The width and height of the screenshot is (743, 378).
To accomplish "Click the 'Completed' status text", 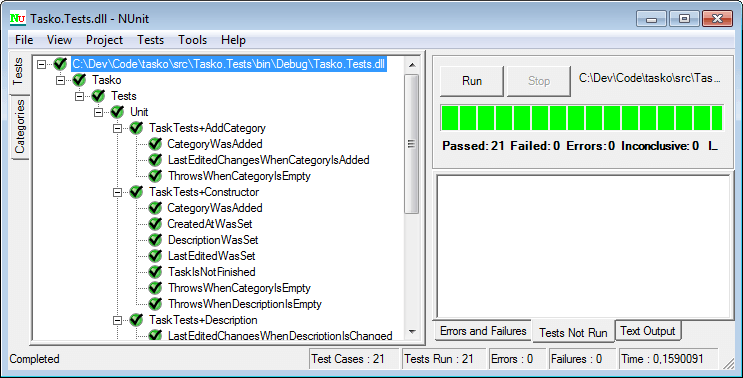I will click(x=35, y=359).
